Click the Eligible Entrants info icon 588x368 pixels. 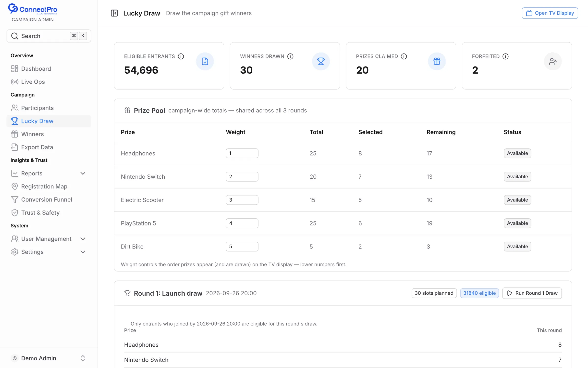(181, 56)
